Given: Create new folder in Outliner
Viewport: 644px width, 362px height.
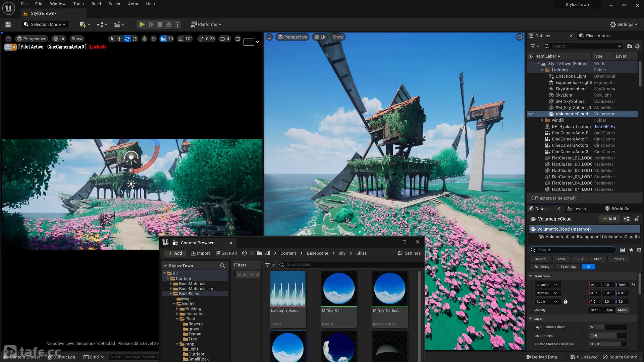Looking at the screenshot, I should coord(630,46).
